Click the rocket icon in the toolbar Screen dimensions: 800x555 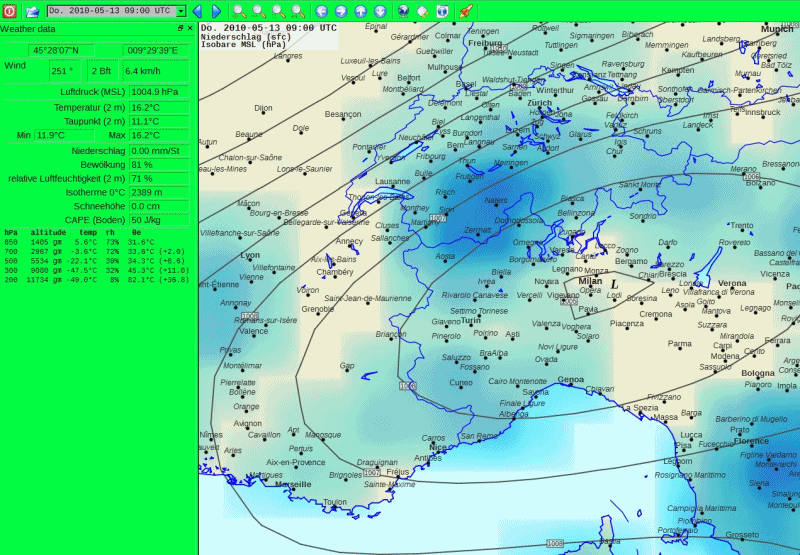[x=465, y=11]
